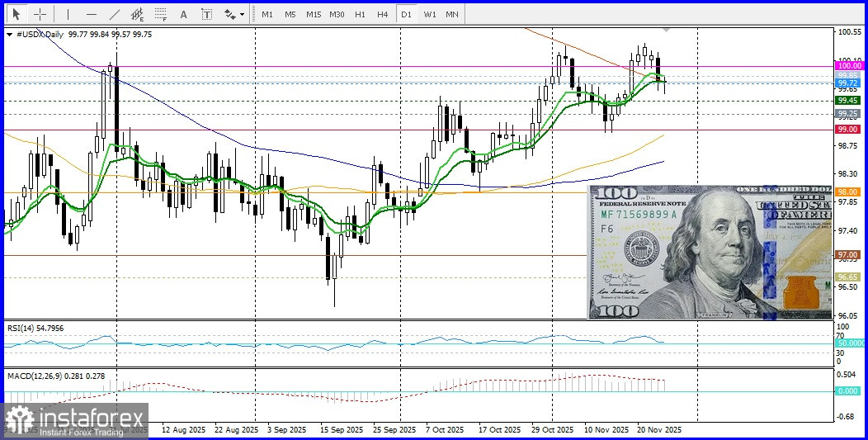Pick the vertical line drawing tool
The image size is (868, 440).
68,14
